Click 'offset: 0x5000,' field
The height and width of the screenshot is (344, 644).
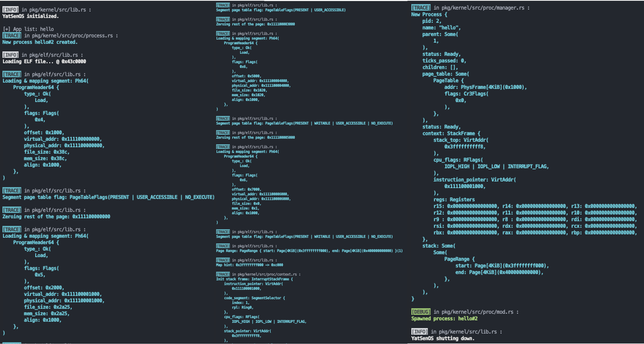pyautogui.click(x=246, y=76)
